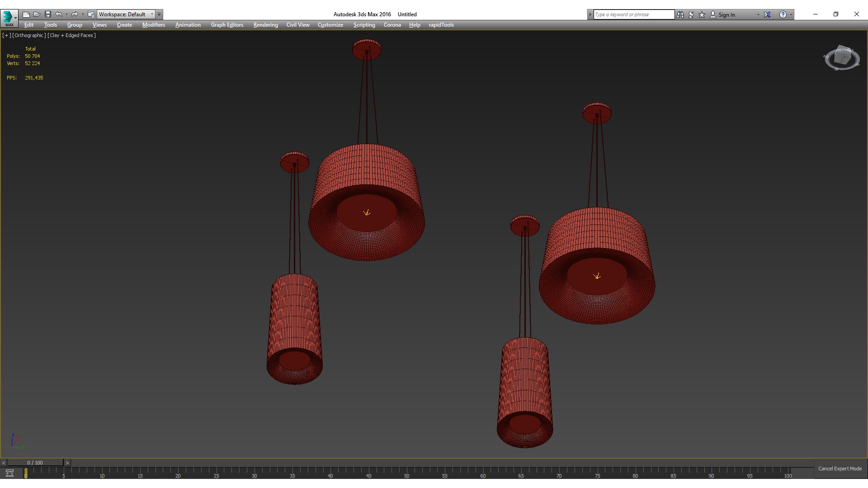Viewport: 868px width, 488px height.
Task: Undo the last action with the arrow icon
Action: [59, 14]
